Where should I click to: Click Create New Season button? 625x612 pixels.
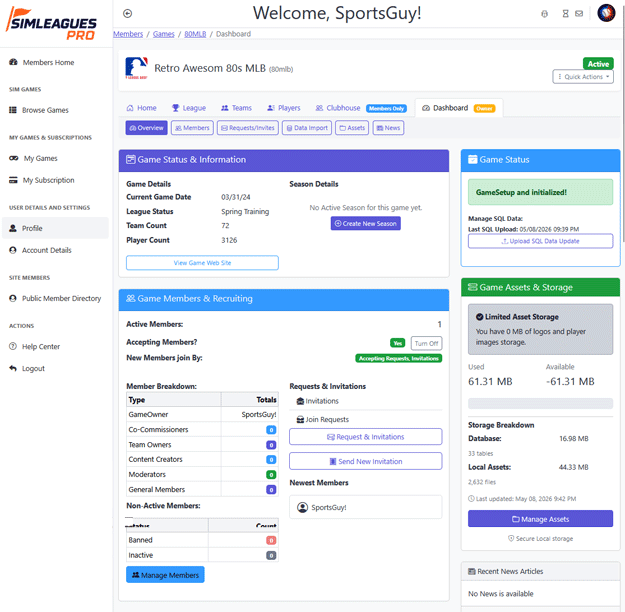pos(366,224)
